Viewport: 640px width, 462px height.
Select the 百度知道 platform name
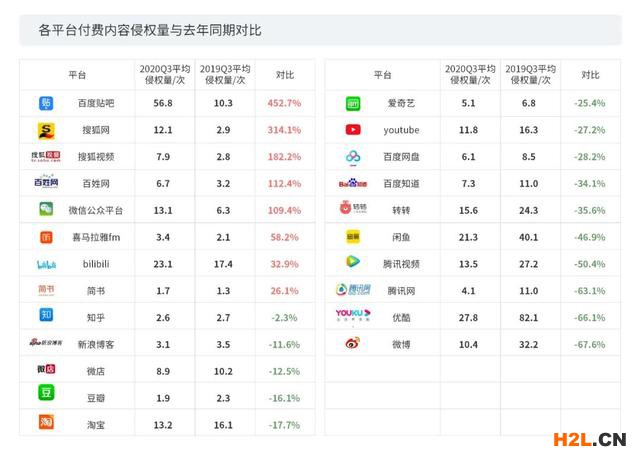(x=401, y=184)
